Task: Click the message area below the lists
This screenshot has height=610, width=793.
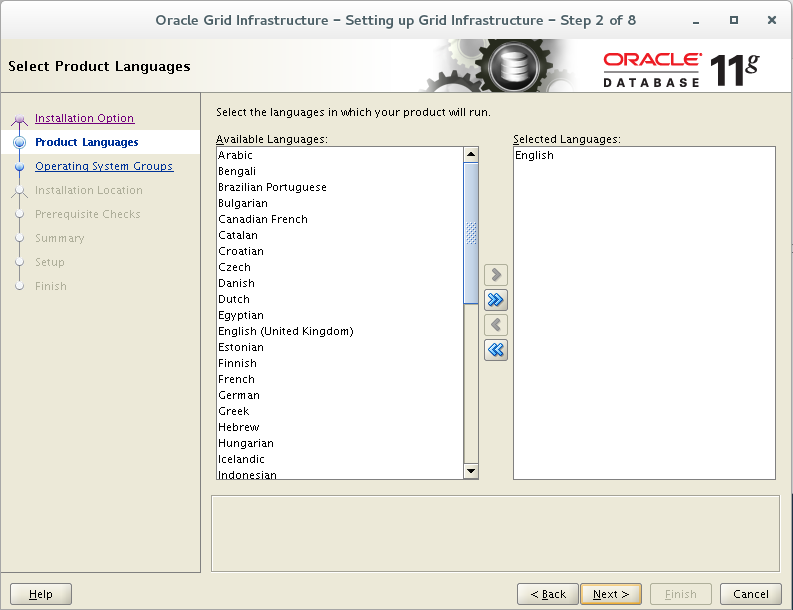Action: 495,534
